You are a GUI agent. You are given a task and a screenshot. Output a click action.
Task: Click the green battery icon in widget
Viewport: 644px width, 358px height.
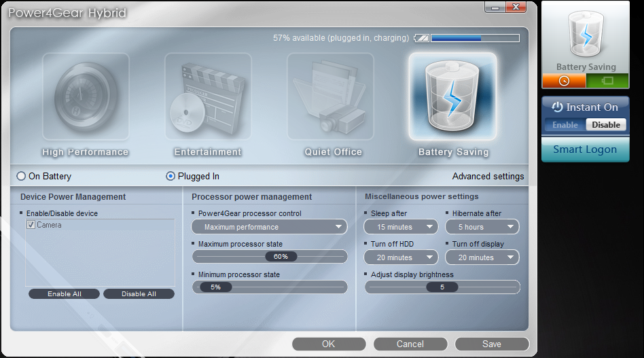point(607,81)
